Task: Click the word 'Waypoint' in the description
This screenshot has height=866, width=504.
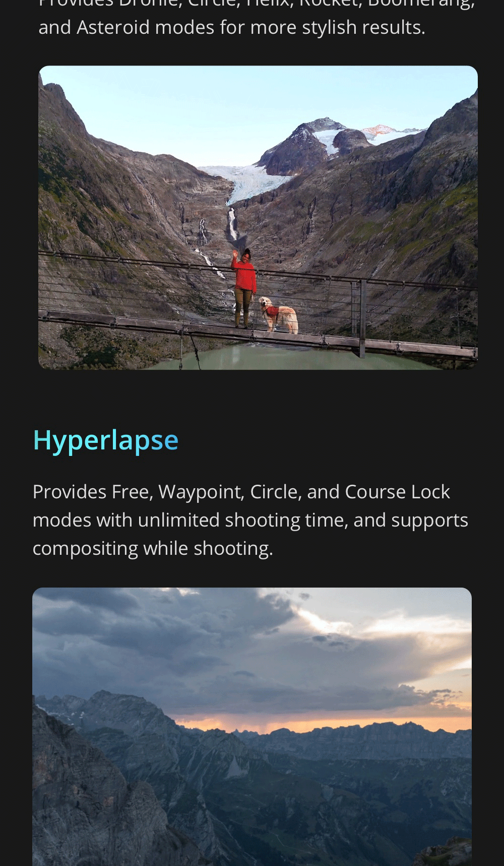Action: point(201,492)
